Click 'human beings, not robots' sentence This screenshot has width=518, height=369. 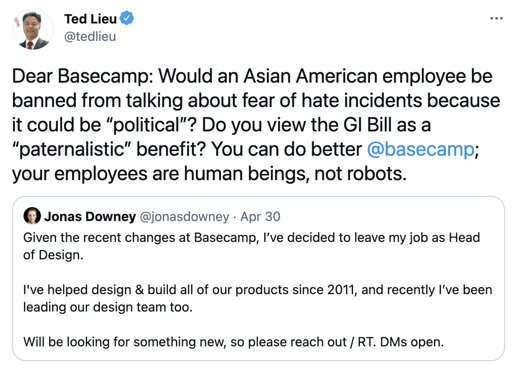pyautogui.click(x=209, y=174)
